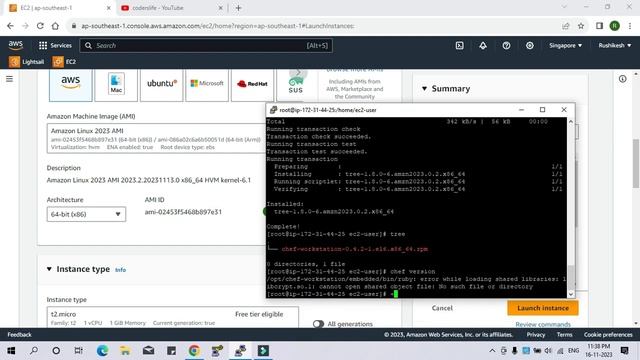Open the Architecture 64-bit (x86) dropdown
640x360 pixels.
pos(86,214)
